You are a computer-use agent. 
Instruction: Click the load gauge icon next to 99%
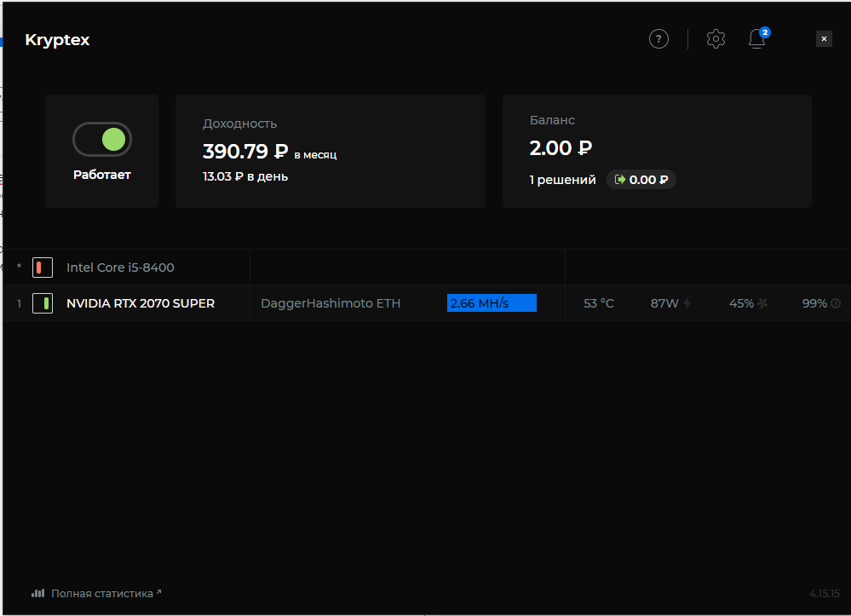(x=836, y=303)
